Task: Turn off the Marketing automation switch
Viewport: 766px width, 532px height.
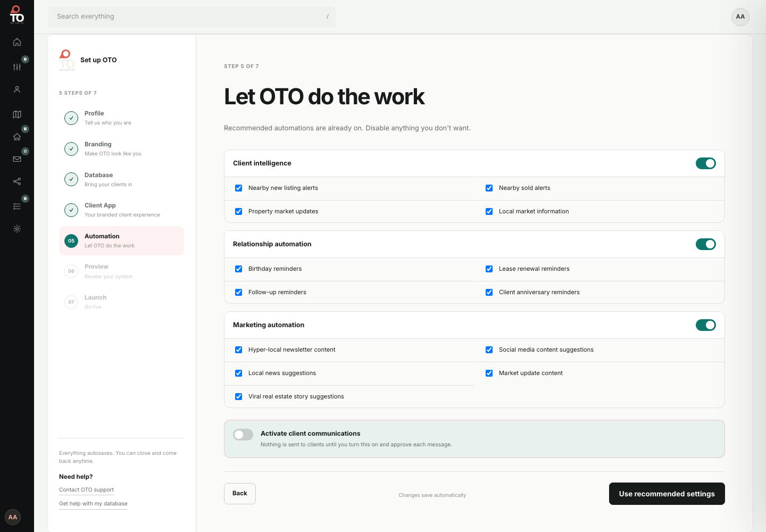Action: coord(706,325)
